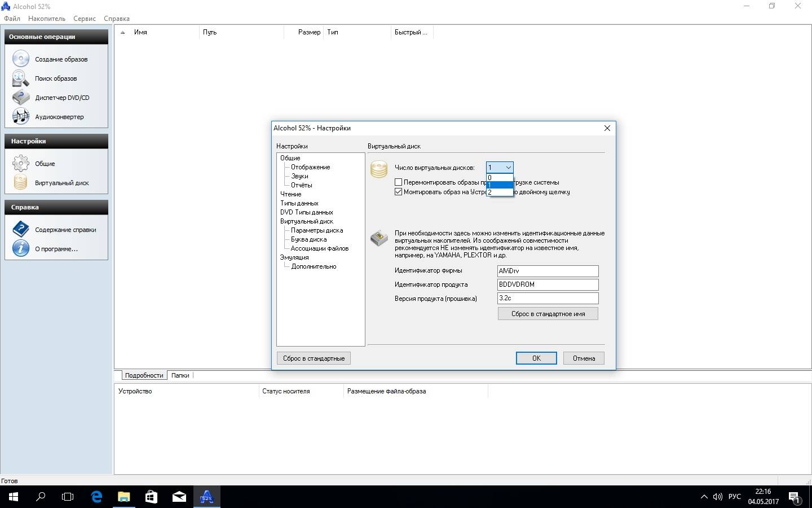Open taskbar search magnifier
Screen dimensions: 812x508
[x=41, y=497]
